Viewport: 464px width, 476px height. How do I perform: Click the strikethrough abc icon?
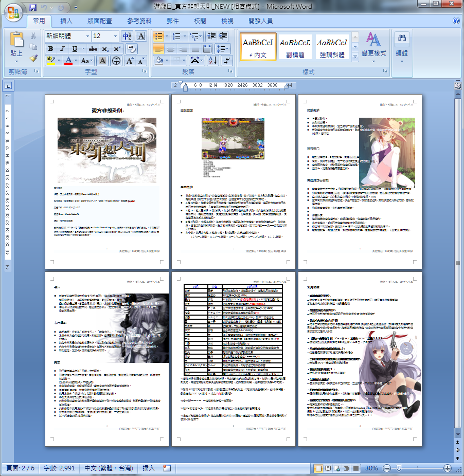[x=93, y=49]
